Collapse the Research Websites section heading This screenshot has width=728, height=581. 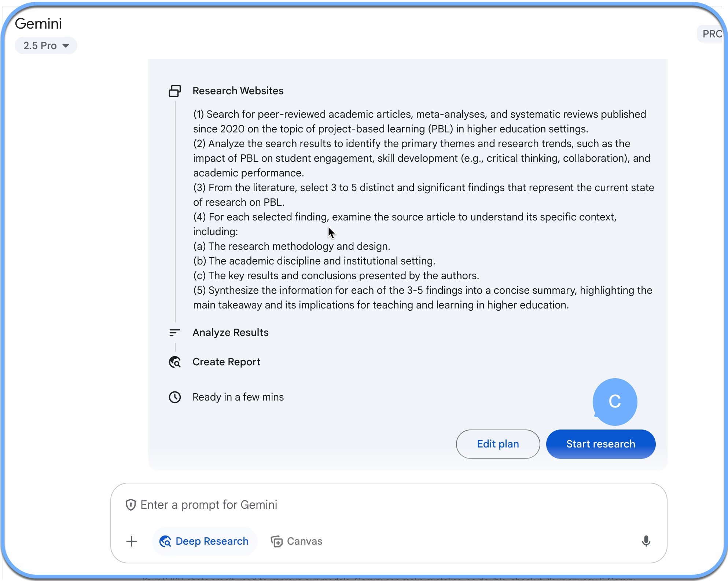[238, 91]
